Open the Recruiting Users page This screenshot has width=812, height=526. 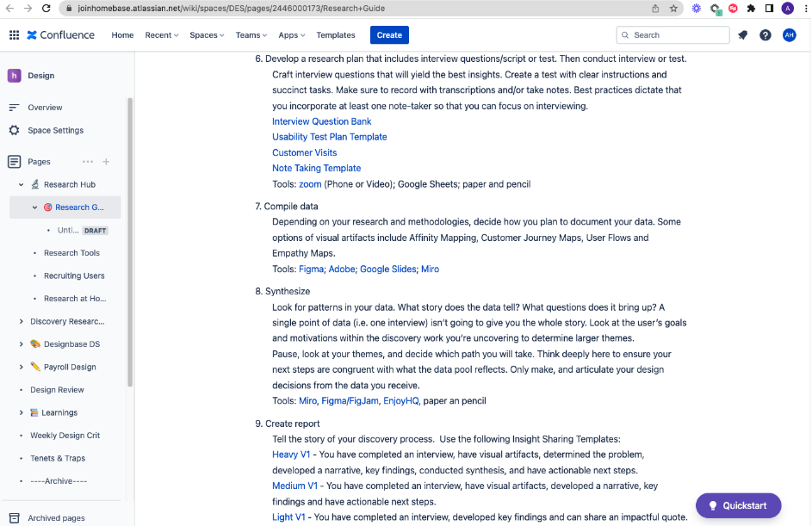[74, 275]
